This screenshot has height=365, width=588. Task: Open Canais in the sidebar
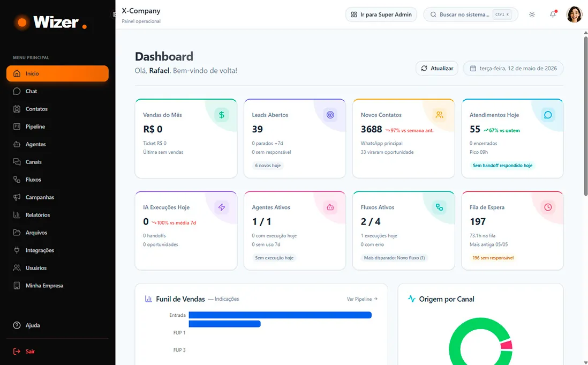pyautogui.click(x=57, y=162)
